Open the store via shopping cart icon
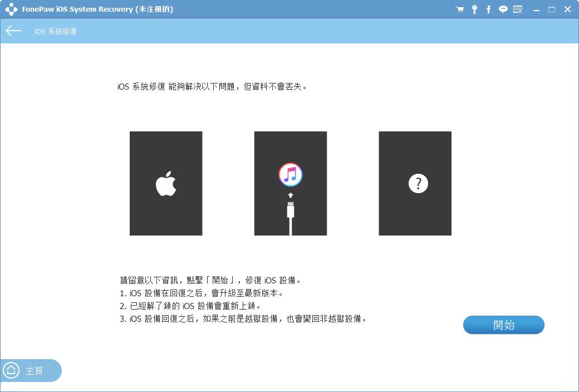The width and height of the screenshot is (579, 392). point(459,9)
